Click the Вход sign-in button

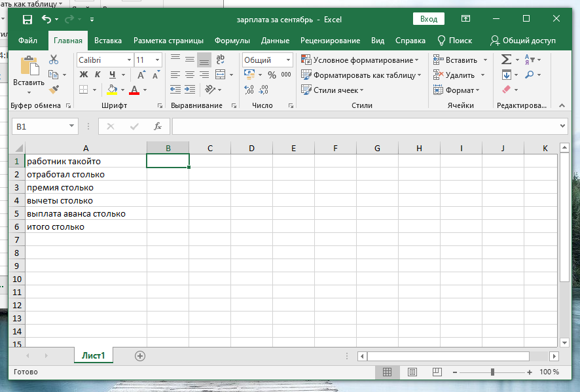pos(429,19)
